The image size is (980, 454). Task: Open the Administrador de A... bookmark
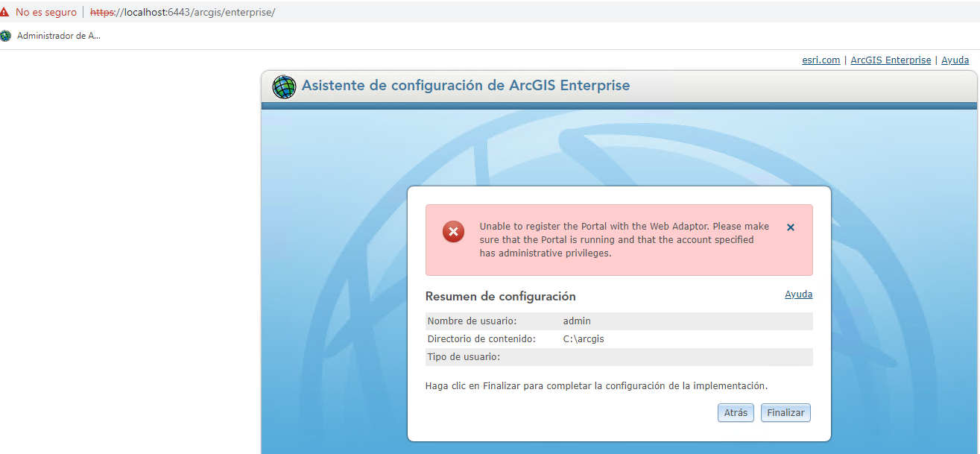click(58, 35)
